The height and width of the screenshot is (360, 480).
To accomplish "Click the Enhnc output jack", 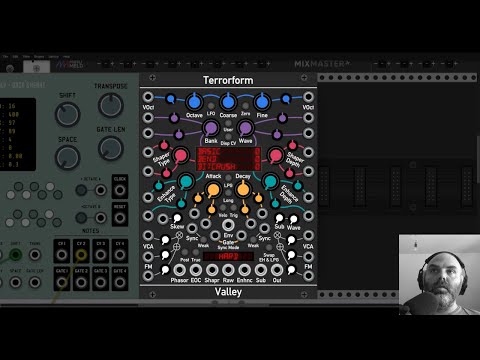I will [x=244, y=270].
